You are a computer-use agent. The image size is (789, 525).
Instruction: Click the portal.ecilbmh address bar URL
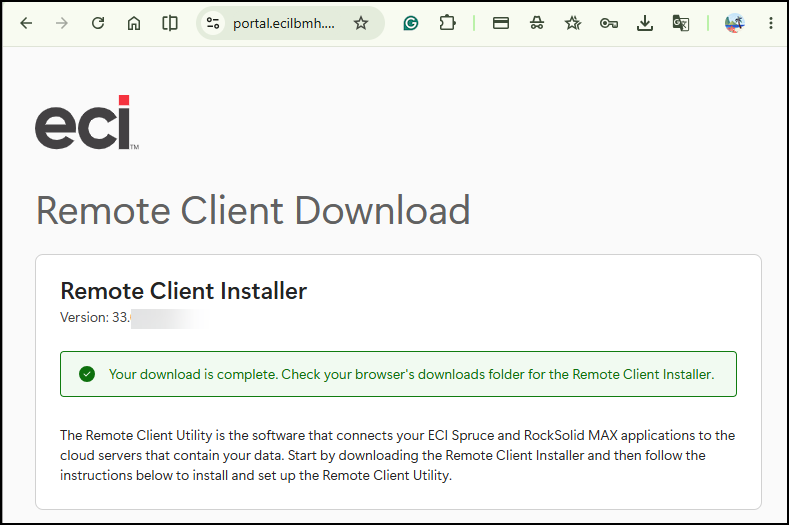(283, 24)
